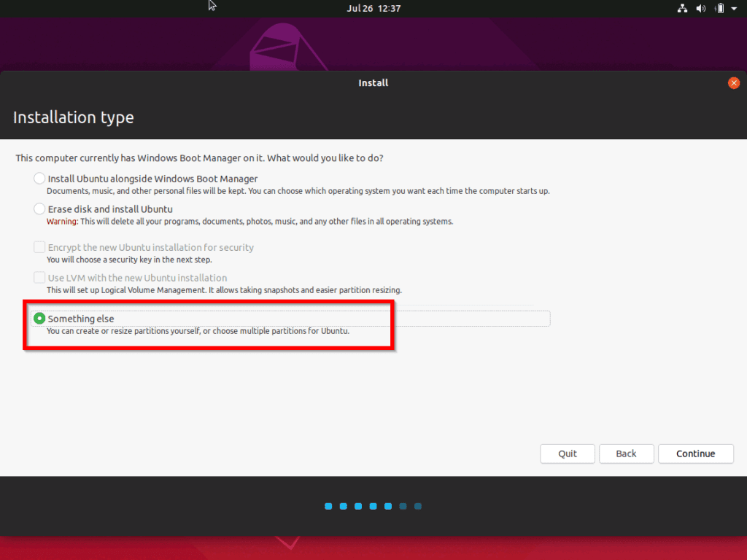Click text 'You will choose a security key'
This screenshot has width=747, height=560.
coord(129,260)
